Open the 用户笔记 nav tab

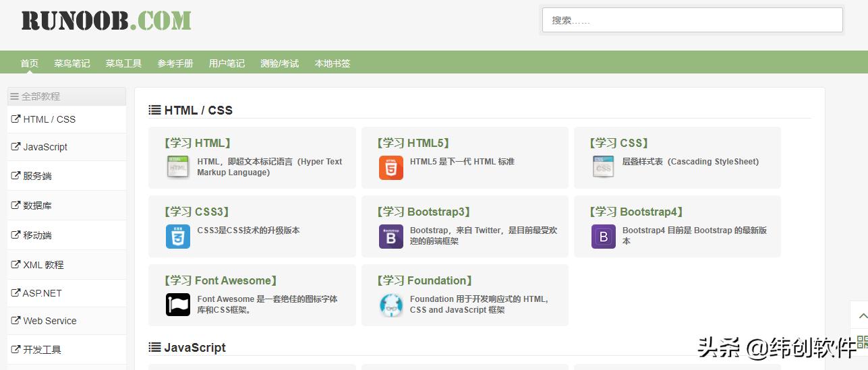pyautogui.click(x=227, y=63)
